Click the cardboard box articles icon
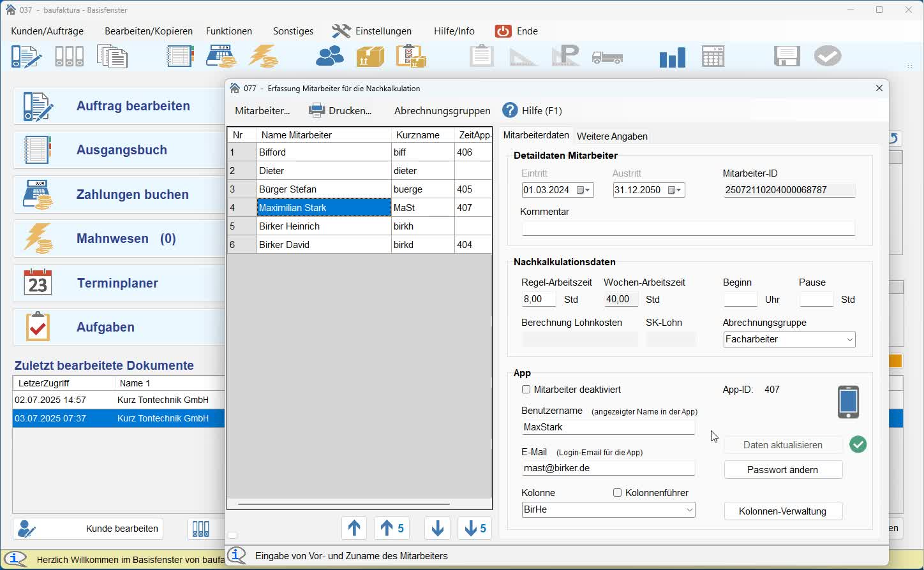The image size is (924, 570). coord(370,57)
